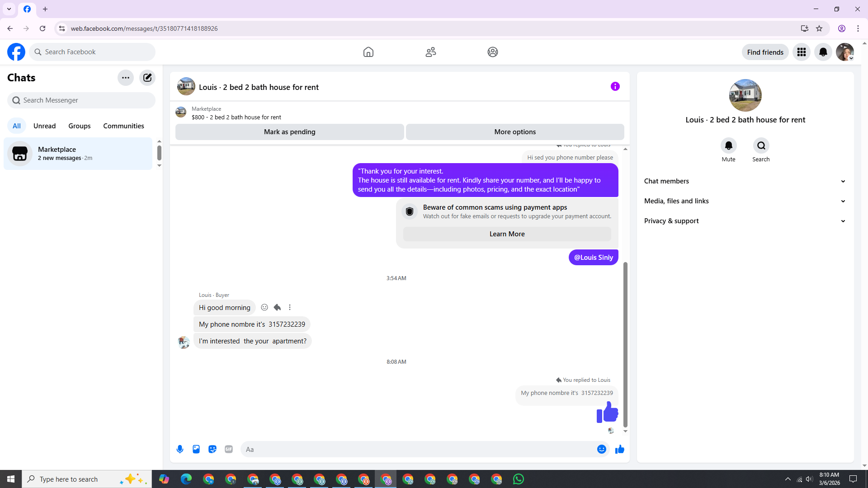
Task: Open the sticker picker icon
Action: 212,449
